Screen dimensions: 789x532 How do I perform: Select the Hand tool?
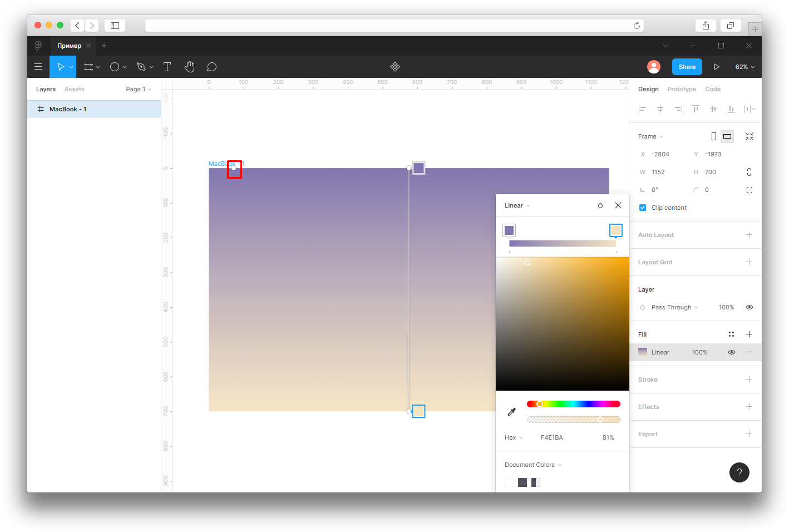[x=190, y=67]
